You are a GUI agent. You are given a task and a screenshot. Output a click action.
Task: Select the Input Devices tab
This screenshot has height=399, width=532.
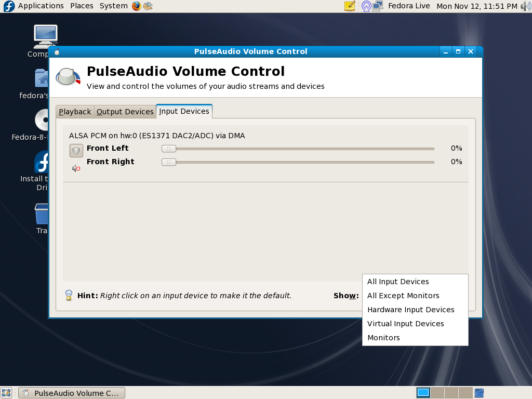pos(184,111)
